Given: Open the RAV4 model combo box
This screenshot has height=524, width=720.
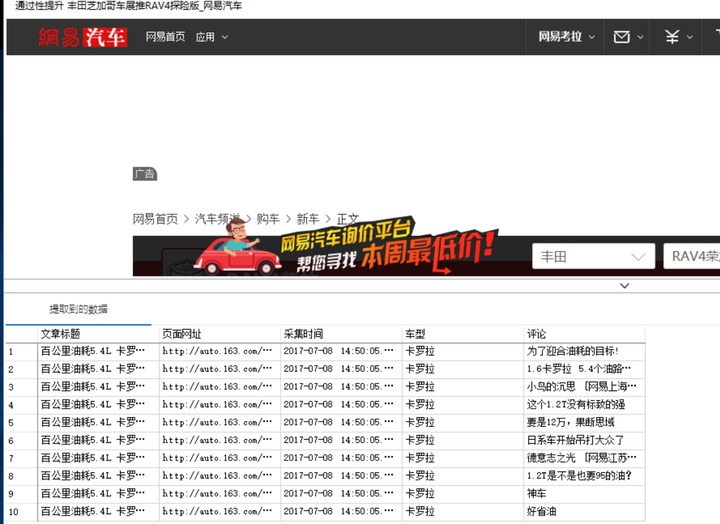Looking at the screenshot, I should (x=692, y=256).
